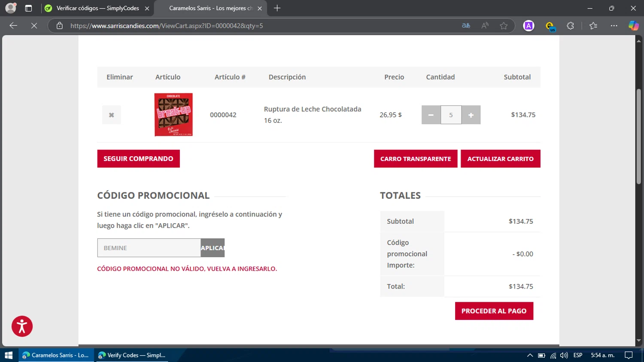The width and height of the screenshot is (644, 362).
Task: Close the Caramelos Sarris tab
Action: [260, 8]
